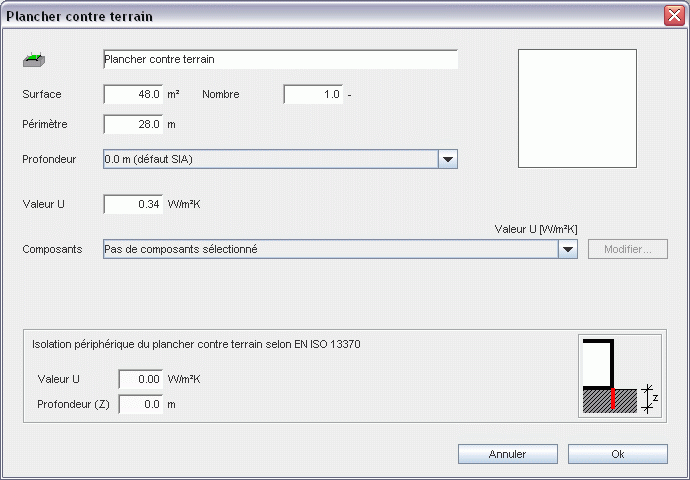The width and height of the screenshot is (690, 480).
Task: Close the Plancher contre terrain dialog
Action: point(673,16)
